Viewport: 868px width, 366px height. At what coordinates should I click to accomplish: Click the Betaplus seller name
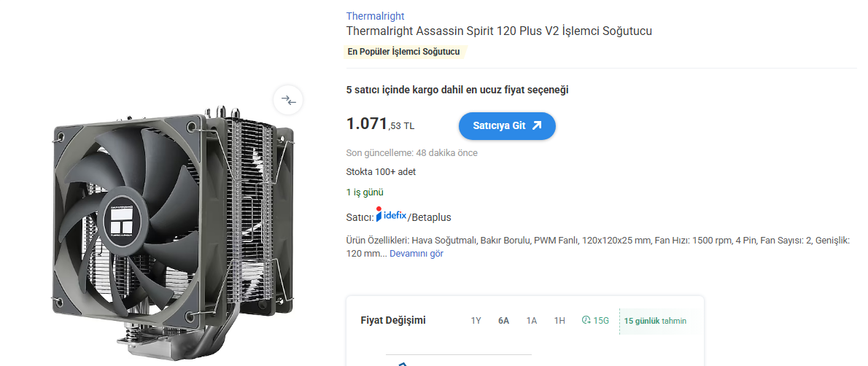(x=431, y=217)
